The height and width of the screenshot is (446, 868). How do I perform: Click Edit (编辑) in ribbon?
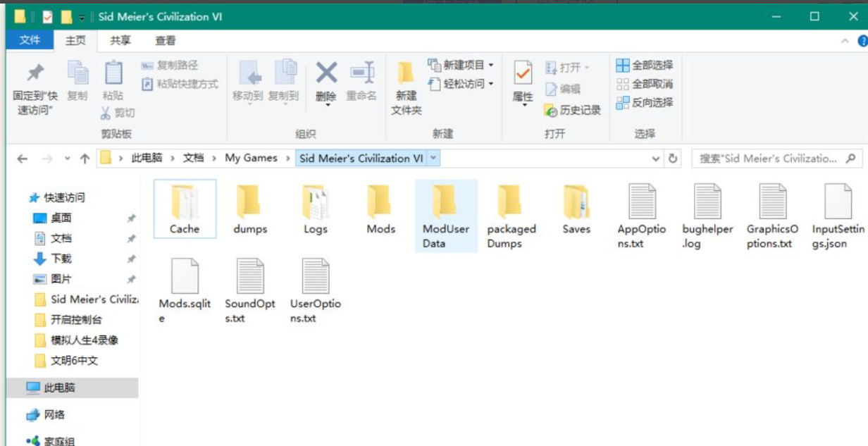[563, 89]
